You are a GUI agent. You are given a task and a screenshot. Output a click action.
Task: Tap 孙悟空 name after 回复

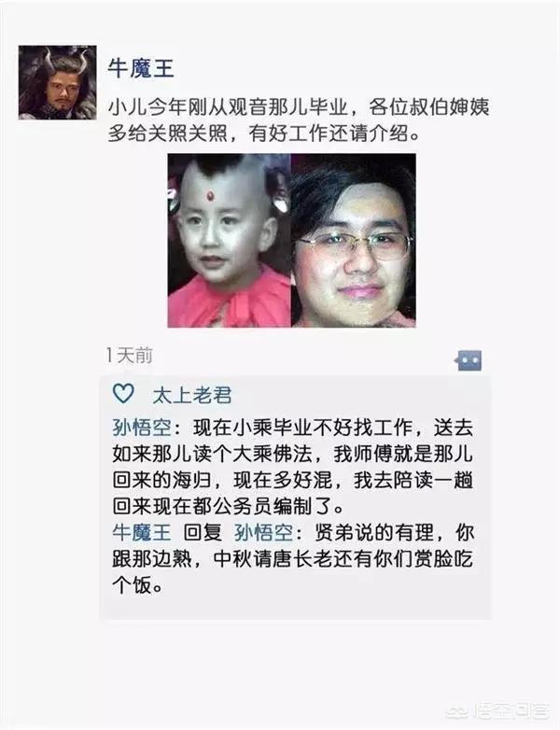[264, 532]
